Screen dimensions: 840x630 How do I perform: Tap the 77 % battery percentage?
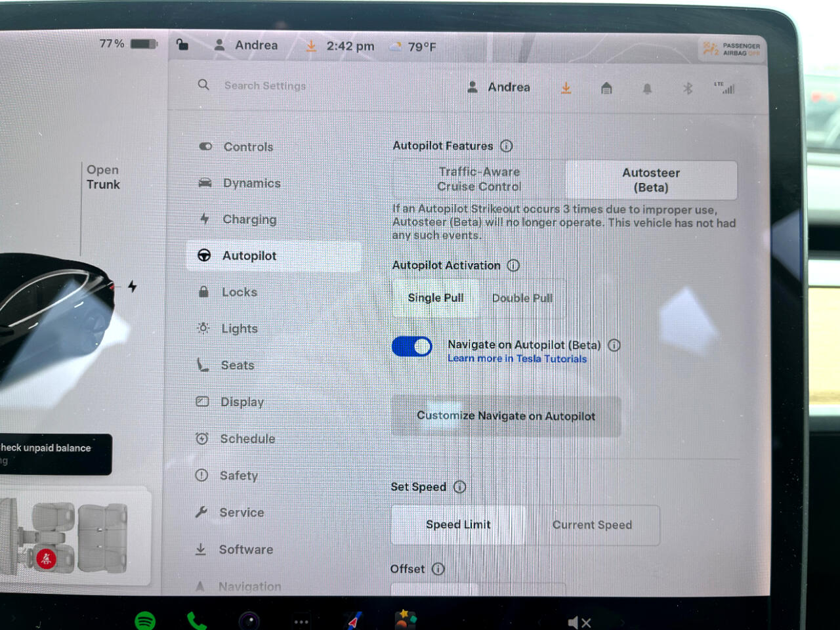click(112, 43)
